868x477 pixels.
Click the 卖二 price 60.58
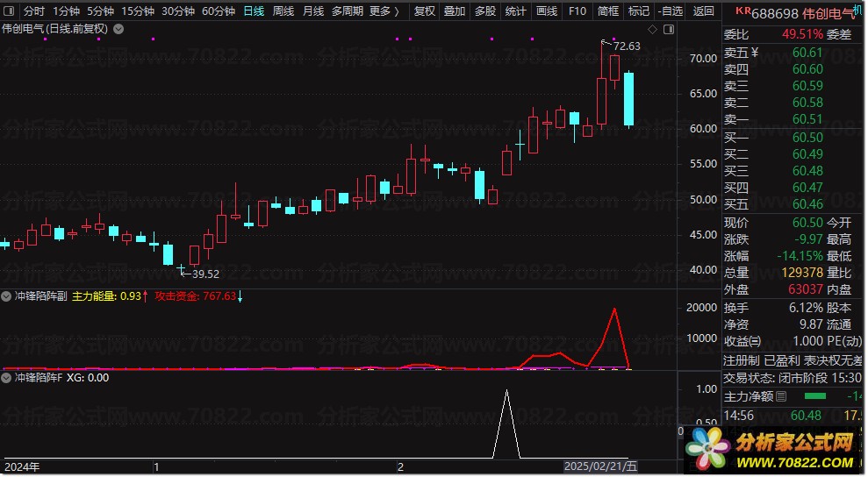(x=807, y=103)
